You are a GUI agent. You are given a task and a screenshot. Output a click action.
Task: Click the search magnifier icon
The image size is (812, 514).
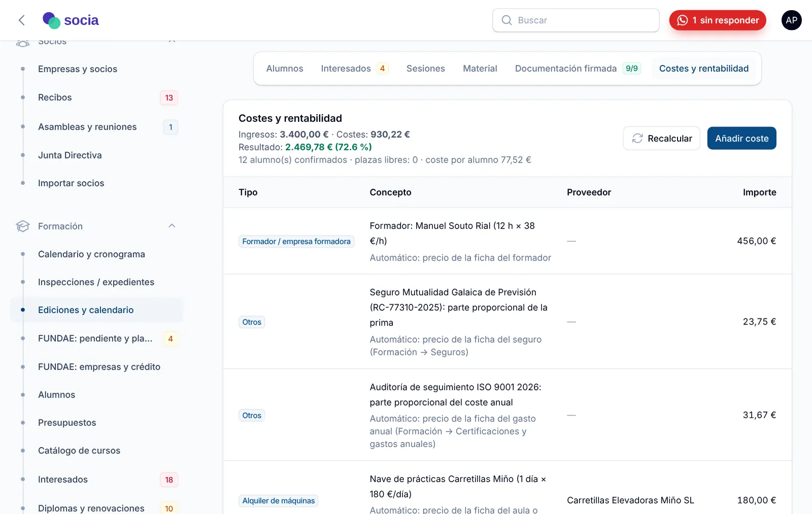tap(506, 20)
